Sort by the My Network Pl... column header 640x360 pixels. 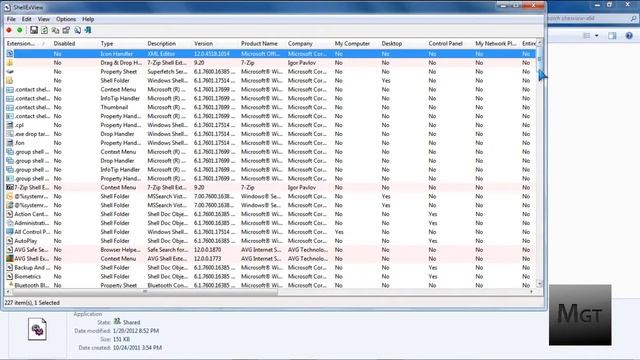(x=496, y=43)
